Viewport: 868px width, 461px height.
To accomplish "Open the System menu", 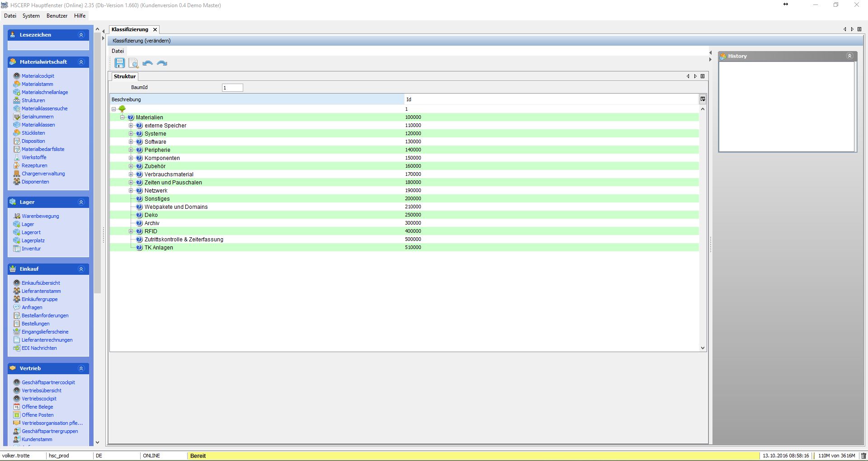I will coord(31,16).
